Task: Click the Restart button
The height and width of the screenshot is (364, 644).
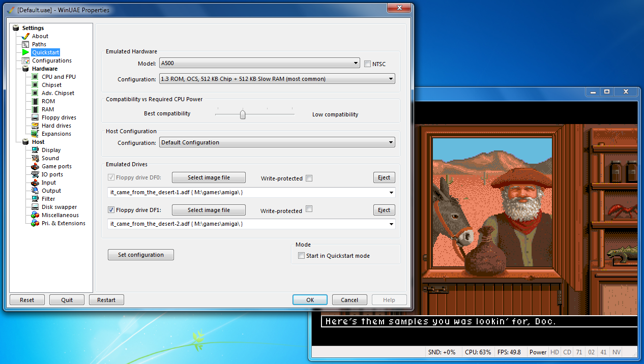Action: pos(106,300)
